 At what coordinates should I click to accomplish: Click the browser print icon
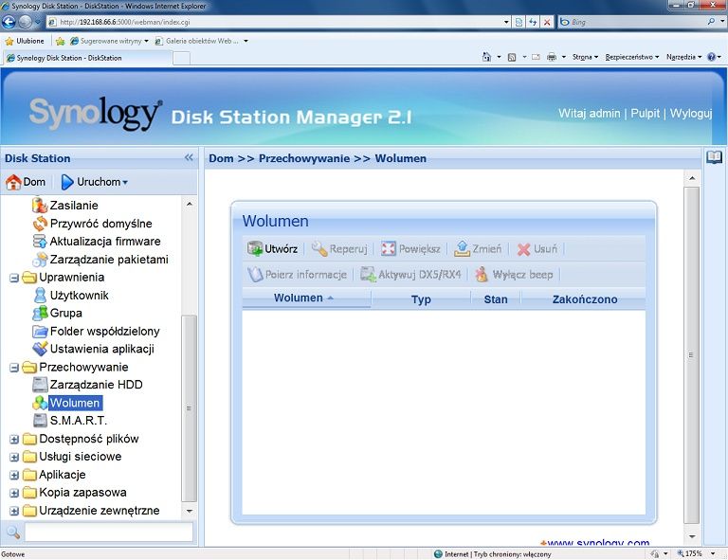[x=552, y=57]
